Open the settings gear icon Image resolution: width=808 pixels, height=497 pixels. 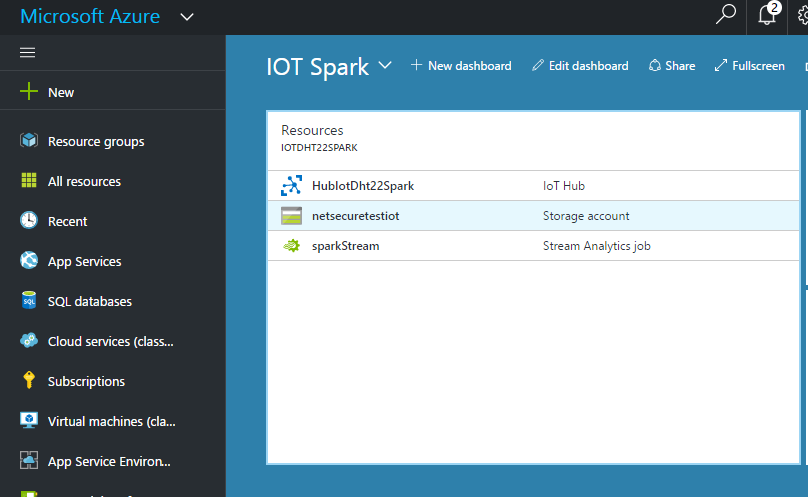[803, 15]
